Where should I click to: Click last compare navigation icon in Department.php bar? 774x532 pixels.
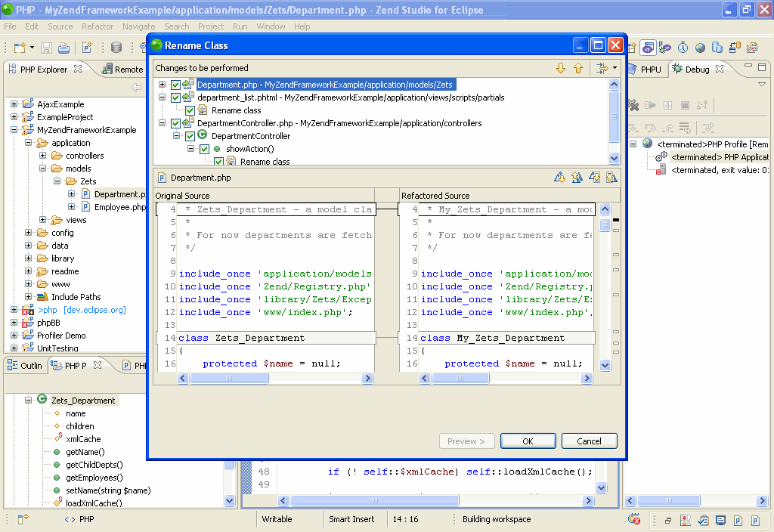(x=611, y=177)
